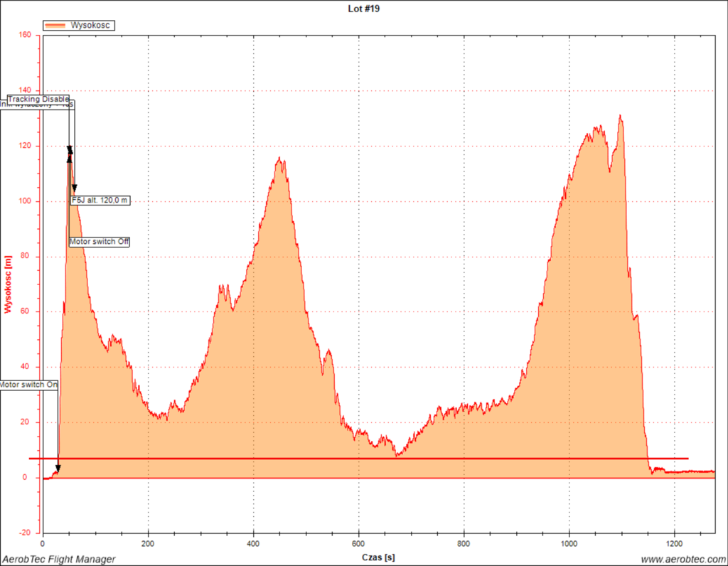Image resolution: width=728 pixels, height=566 pixels.
Task: Click the Tracking Disable annotation label
Action: (x=38, y=99)
